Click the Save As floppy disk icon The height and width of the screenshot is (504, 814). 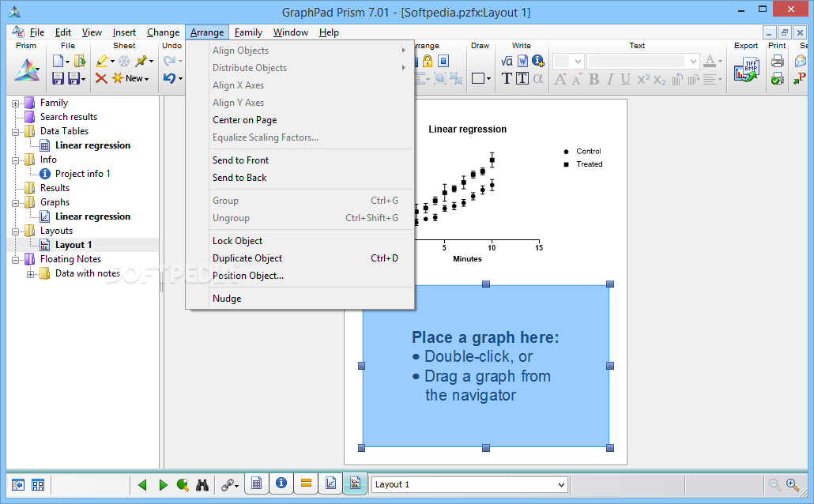pos(74,78)
